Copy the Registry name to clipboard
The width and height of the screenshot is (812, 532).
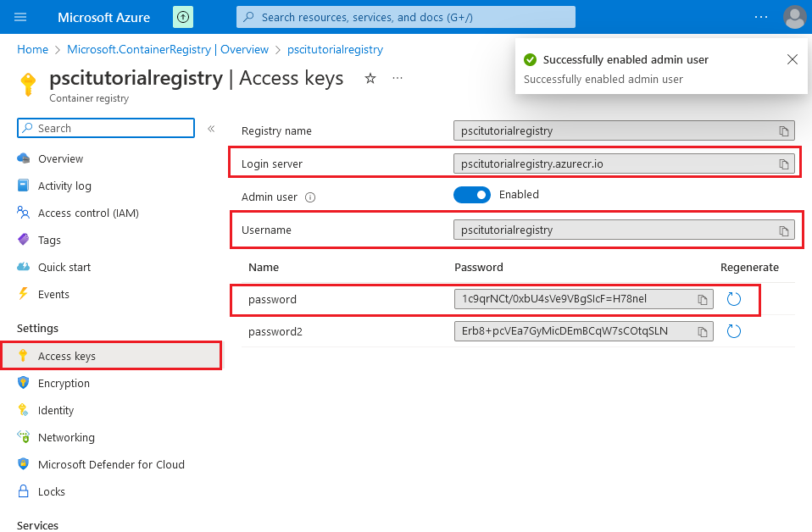[784, 130]
